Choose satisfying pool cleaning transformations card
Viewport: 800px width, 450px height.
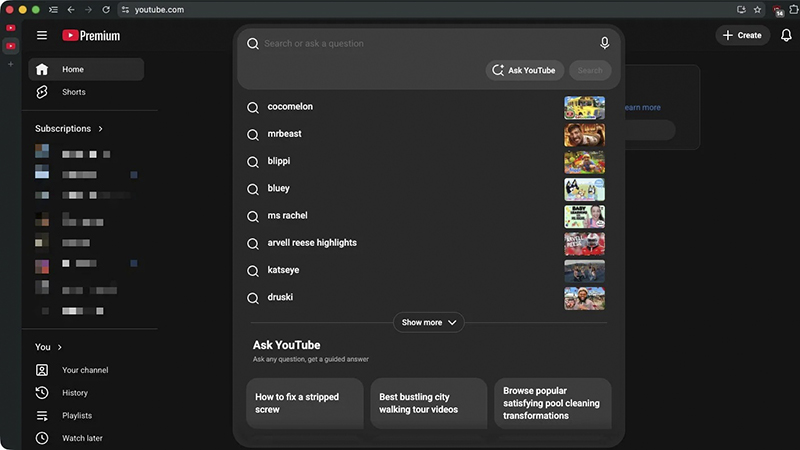(553, 403)
